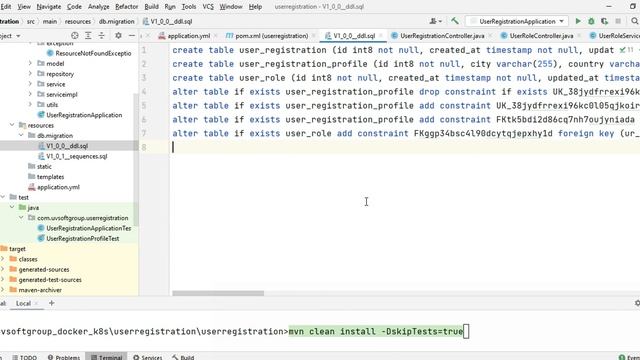The image size is (640, 360).
Task: Expand the classes folder under target
Action: click(x=3, y=259)
